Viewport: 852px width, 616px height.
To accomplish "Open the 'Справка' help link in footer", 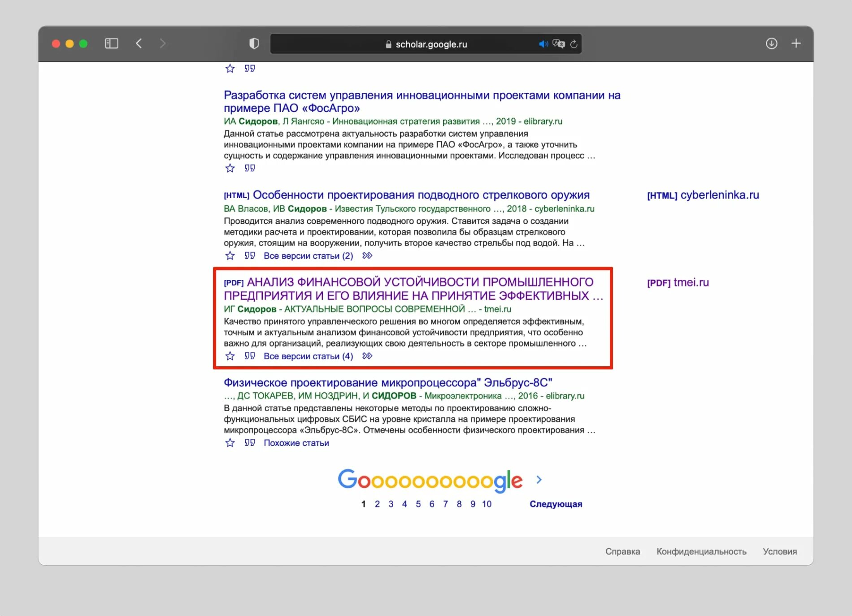I will pos(623,551).
